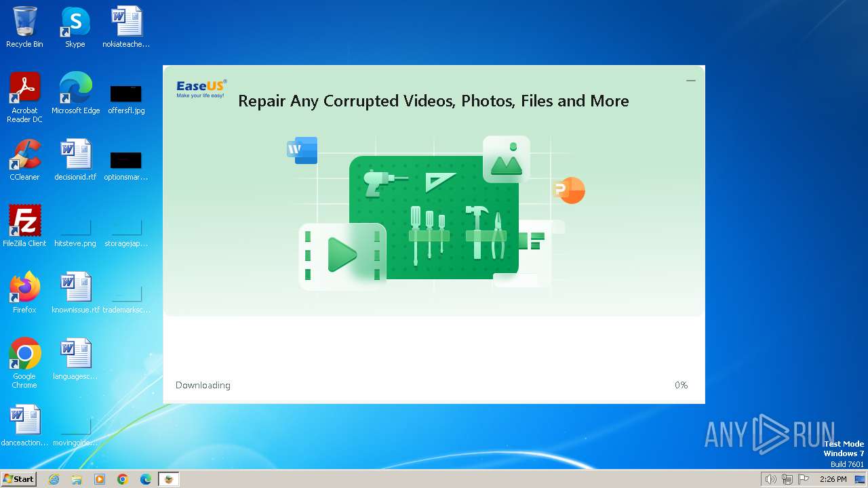Select the nokiateache Word document icon

tap(126, 27)
